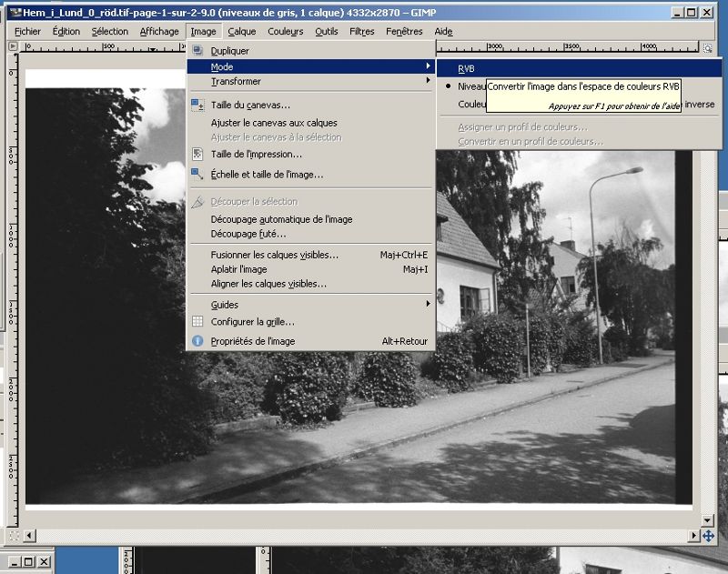Click the Dupliquer icon in Image menu
Image resolution: width=728 pixels, height=574 pixels.
pos(197,51)
